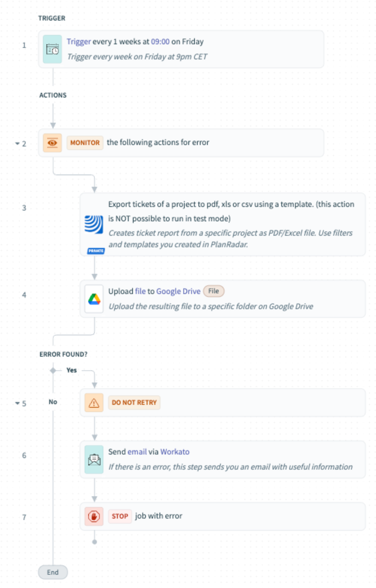Click the PlanRadar export step icon
Image resolution: width=376 pixels, height=588 pixels.
point(94,224)
